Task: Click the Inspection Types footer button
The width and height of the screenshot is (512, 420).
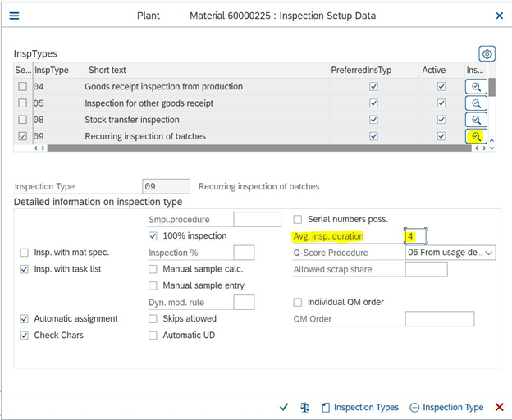Action: pos(359,407)
